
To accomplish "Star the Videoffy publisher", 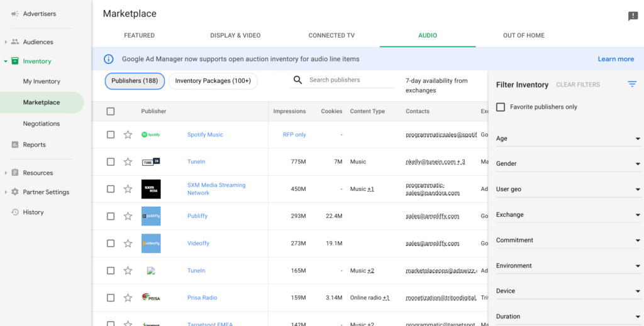I will [x=128, y=243].
